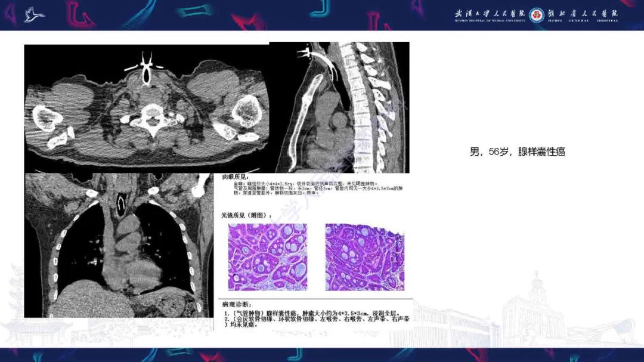
Task: Click the Hubei General Hospital calligraphy logo
Action: (583, 15)
